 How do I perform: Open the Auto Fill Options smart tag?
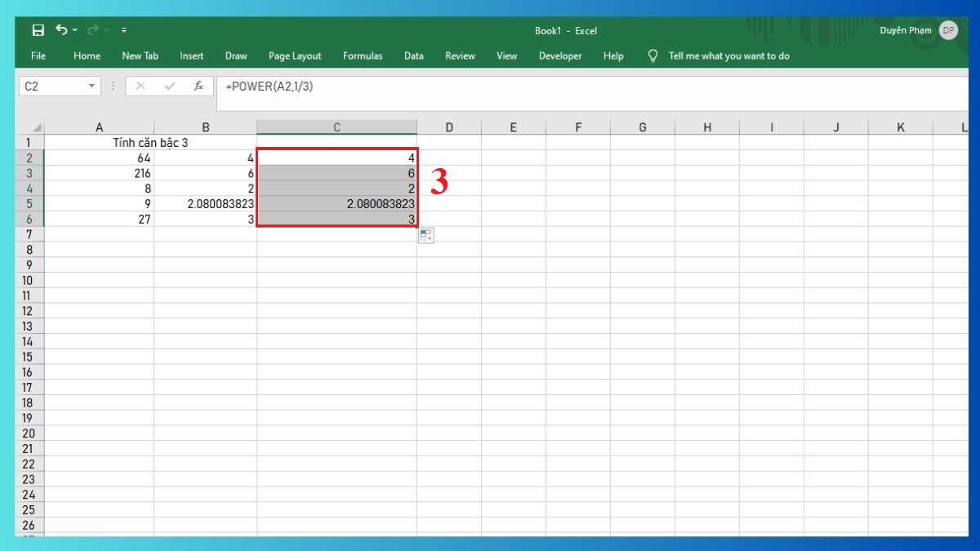[425, 235]
